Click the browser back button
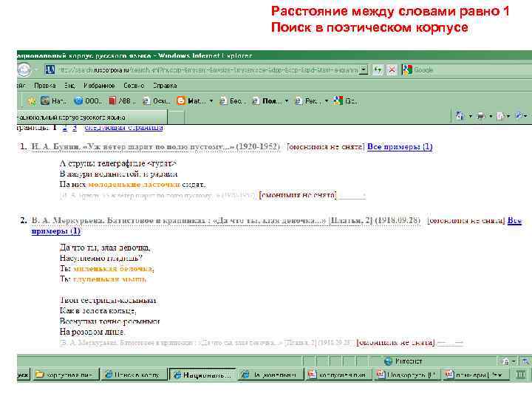Image resolution: width=532 pixels, height=399 pixels. click(x=24, y=70)
